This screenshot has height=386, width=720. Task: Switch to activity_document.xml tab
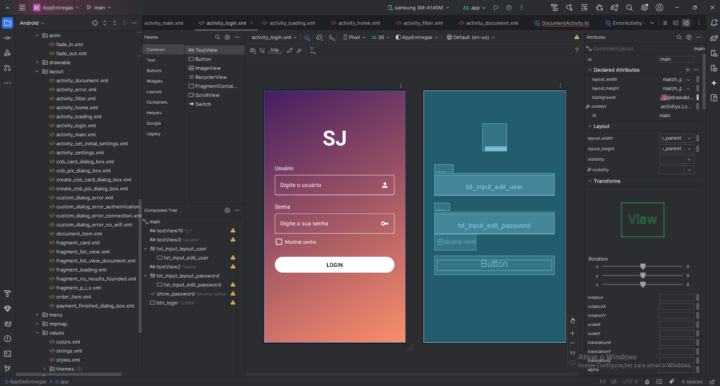coord(489,23)
